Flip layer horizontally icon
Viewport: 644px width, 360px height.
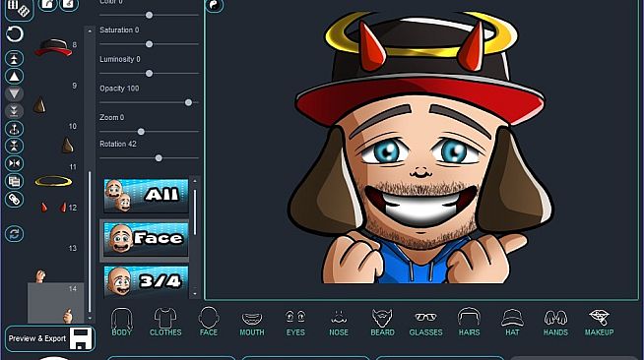coord(15,163)
